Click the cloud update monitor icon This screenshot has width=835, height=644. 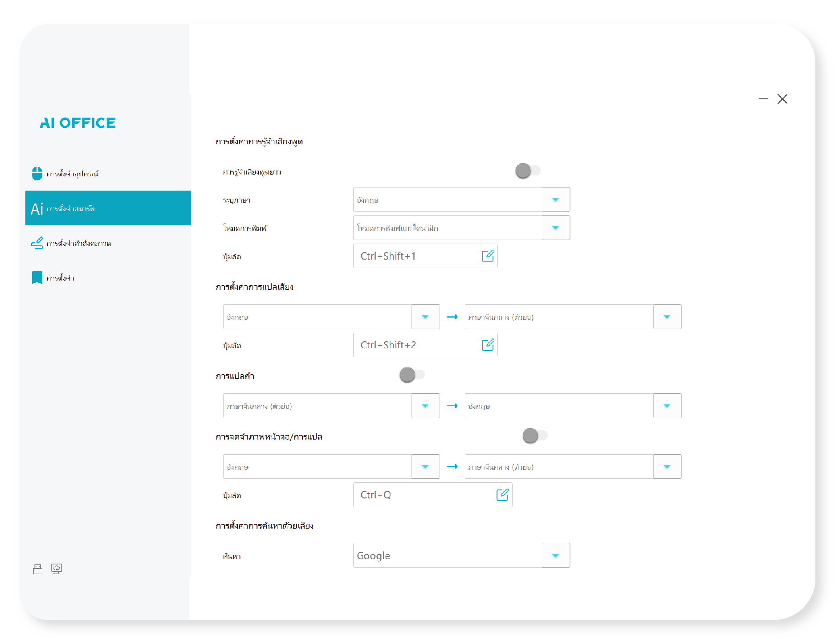tap(57, 569)
